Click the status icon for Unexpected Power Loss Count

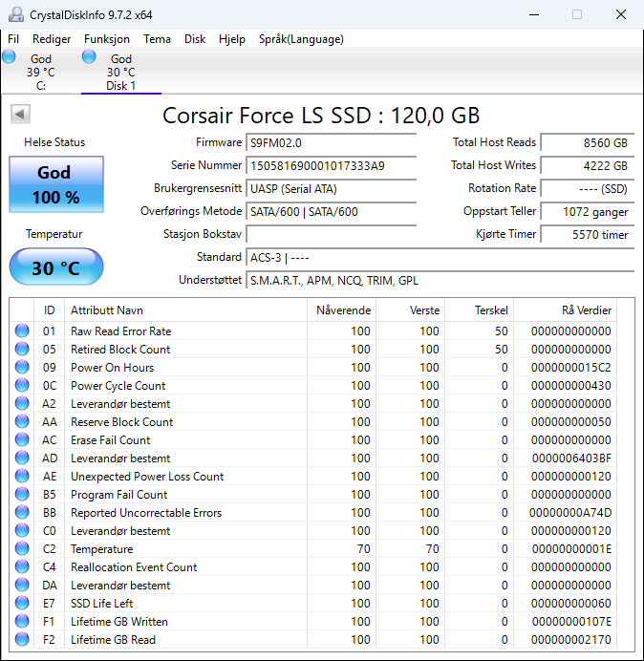tap(22, 476)
